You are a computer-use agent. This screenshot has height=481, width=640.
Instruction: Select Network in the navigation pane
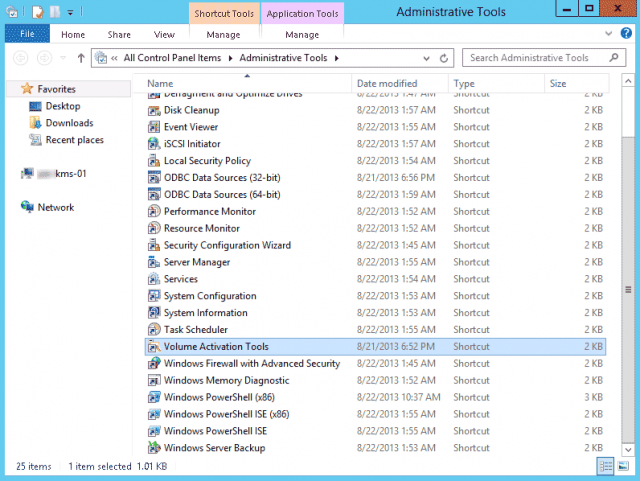(x=56, y=207)
